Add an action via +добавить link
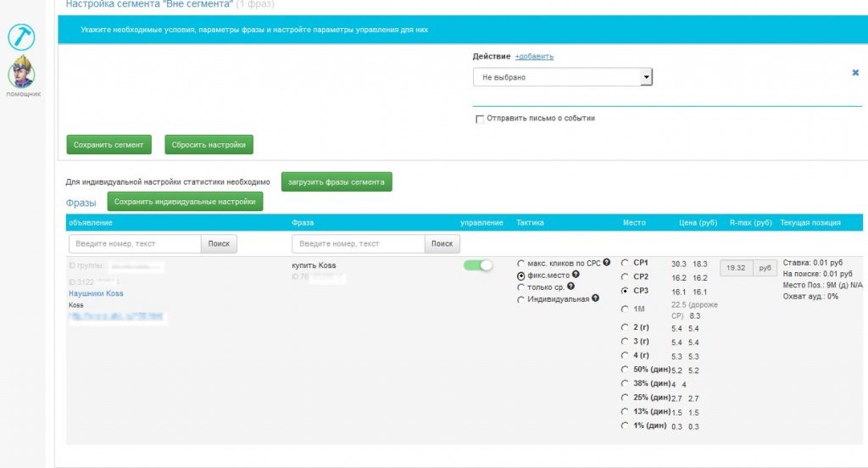This screenshot has width=868, height=468. pyautogui.click(x=534, y=57)
